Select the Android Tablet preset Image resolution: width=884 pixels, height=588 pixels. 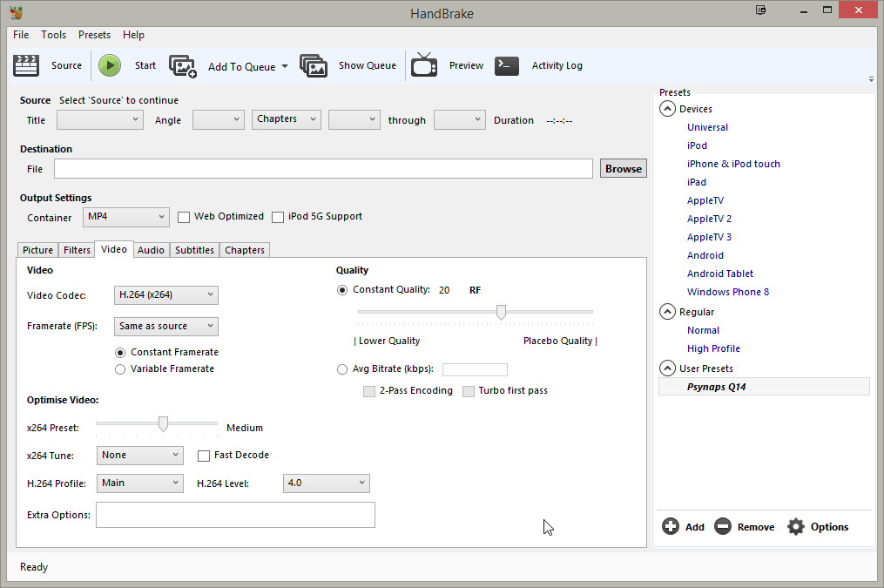720,274
